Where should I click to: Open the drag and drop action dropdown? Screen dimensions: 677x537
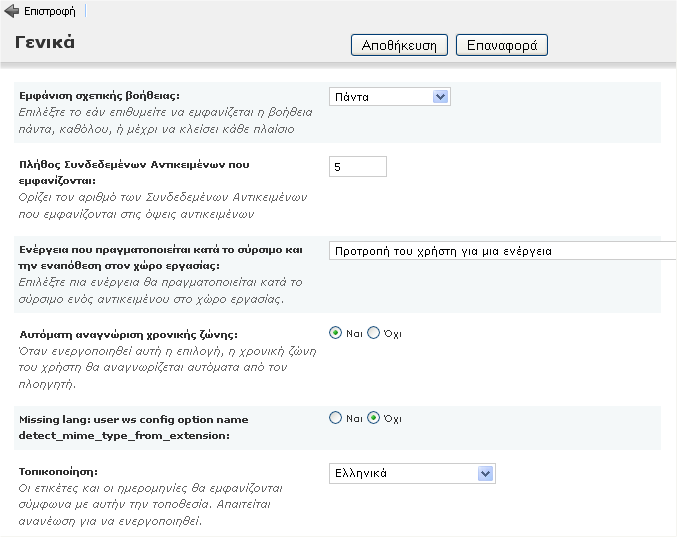[x=502, y=251]
